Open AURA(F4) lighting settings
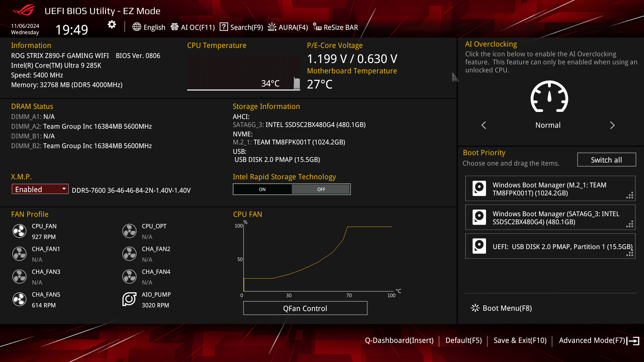This screenshot has height=362, width=644. [x=288, y=27]
